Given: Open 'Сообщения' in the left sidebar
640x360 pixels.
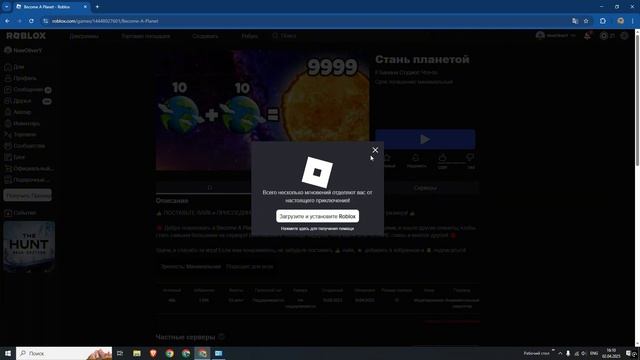Looking at the screenshot, I should click(x=28, y=89).
